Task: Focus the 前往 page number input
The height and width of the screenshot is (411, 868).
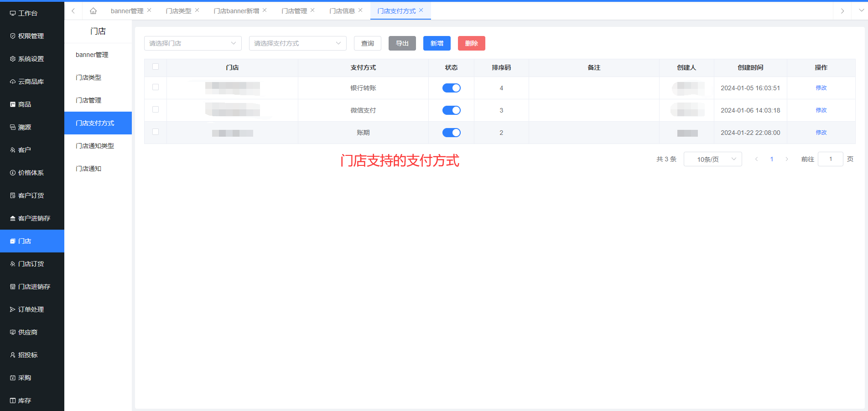Action: point(831,159)
